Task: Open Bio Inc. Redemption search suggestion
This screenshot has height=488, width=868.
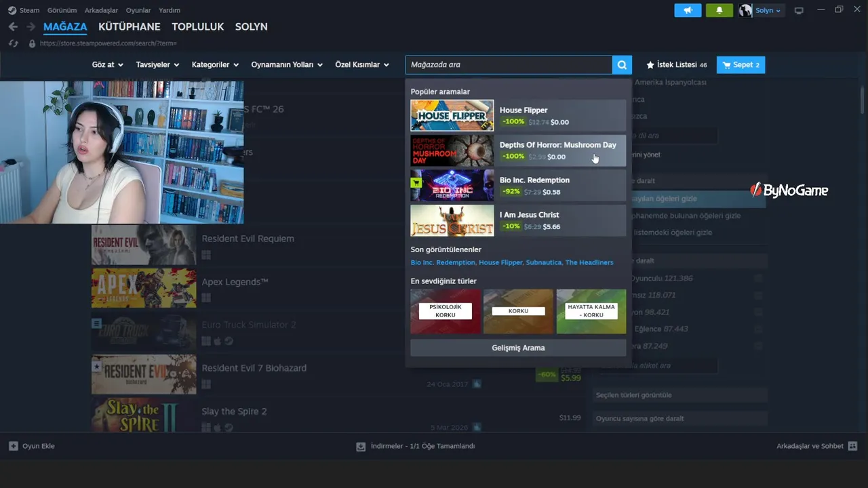Action: coord(518,186)
